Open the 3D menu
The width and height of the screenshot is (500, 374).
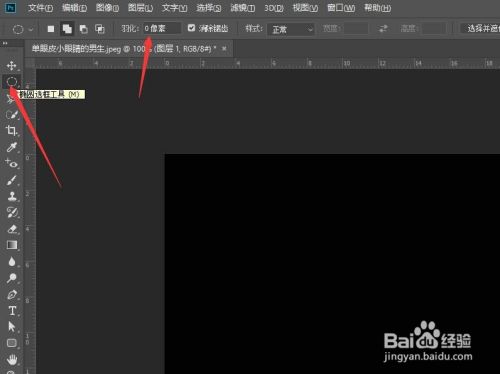[x=274, y=8]
